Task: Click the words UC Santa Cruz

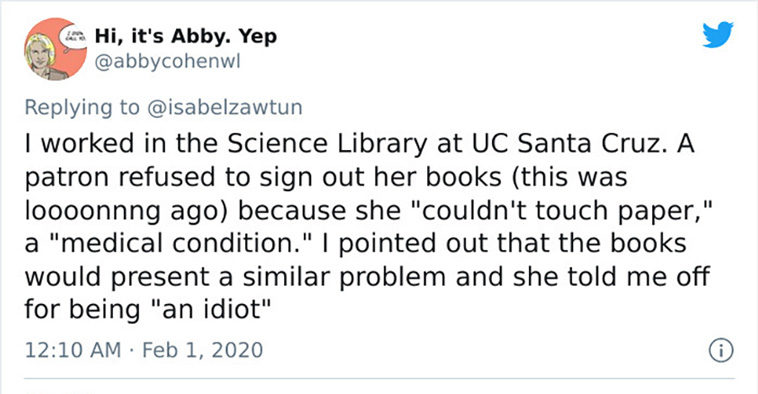Action: (564, 144)
